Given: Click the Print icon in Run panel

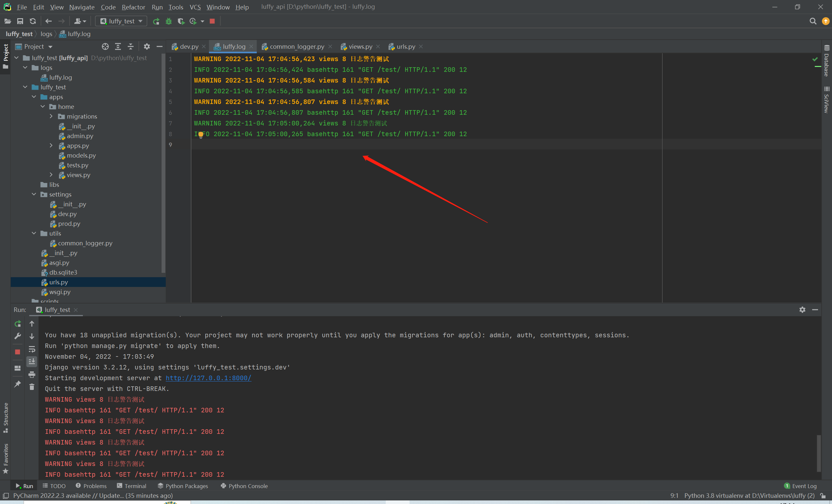Looking at the screenshot, I should [32, 374].
